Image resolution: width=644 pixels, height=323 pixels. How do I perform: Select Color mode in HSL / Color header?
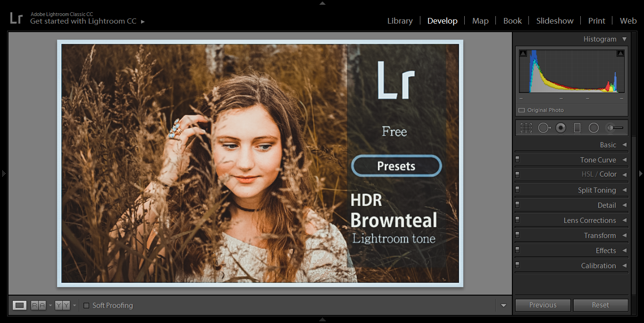click(x=608, y=174)
